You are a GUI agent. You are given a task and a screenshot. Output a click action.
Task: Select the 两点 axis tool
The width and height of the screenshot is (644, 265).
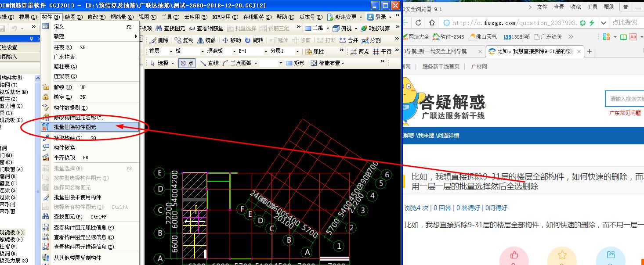tap(360, 51)
